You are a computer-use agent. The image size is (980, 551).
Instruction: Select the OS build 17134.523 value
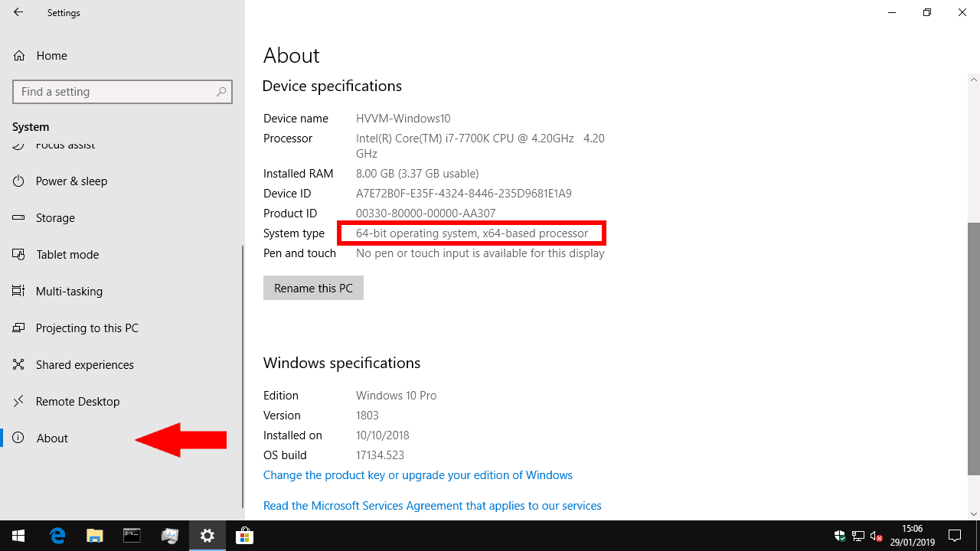point(380,455)
